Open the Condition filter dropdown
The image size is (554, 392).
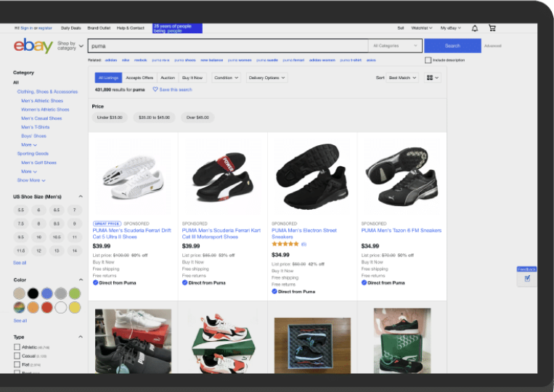(x=226, y=78)
